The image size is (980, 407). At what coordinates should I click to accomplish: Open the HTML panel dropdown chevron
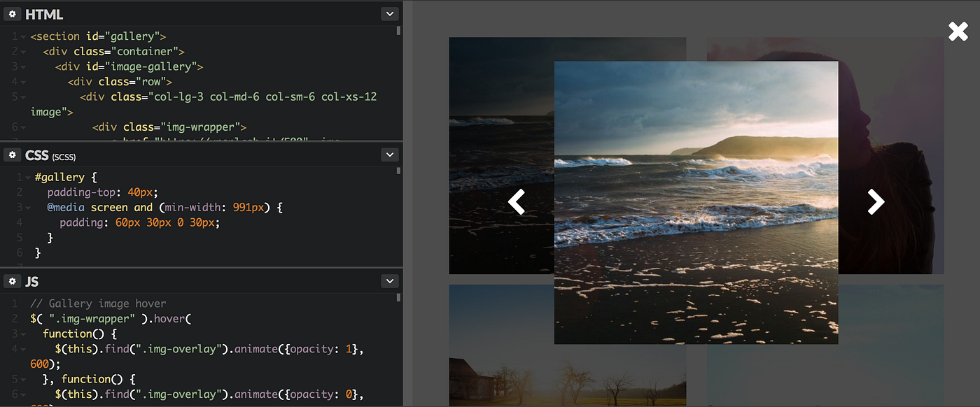click(x=390, y=13)
